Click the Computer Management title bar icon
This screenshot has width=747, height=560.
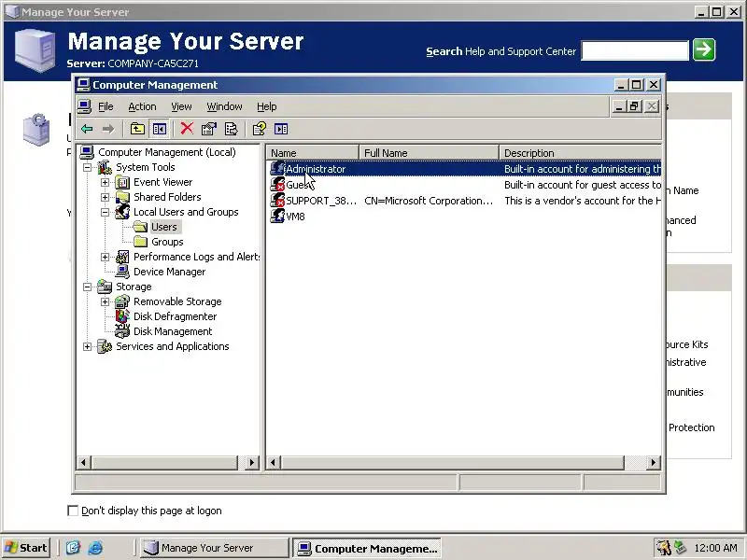click(83, 85)
